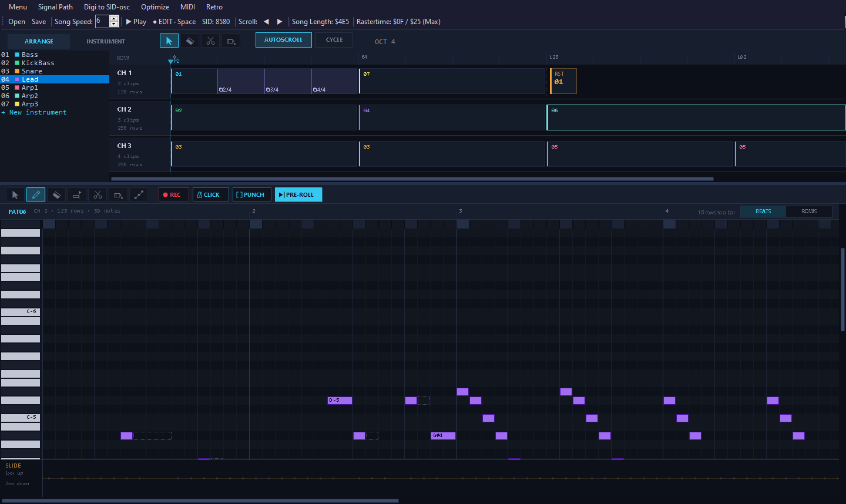Screen dimensions: 846x504
Task: Click the Open button
Action: coord(16,22)
